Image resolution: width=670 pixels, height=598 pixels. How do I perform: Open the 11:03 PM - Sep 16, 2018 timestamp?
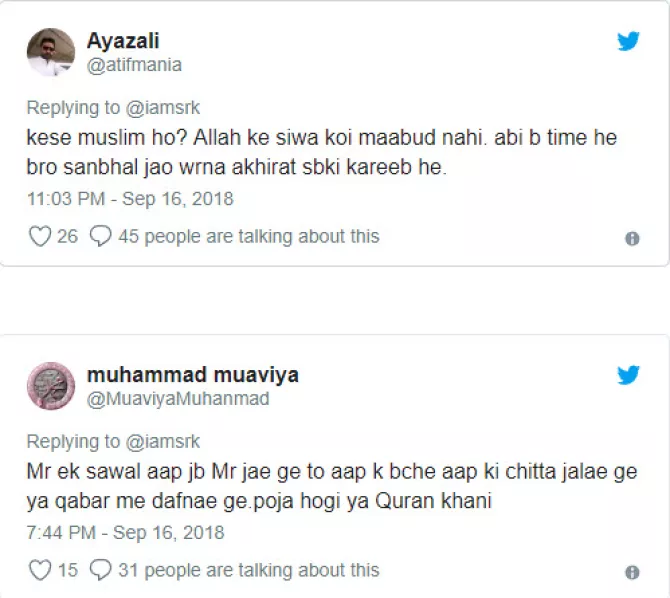(x=130, y=199)
